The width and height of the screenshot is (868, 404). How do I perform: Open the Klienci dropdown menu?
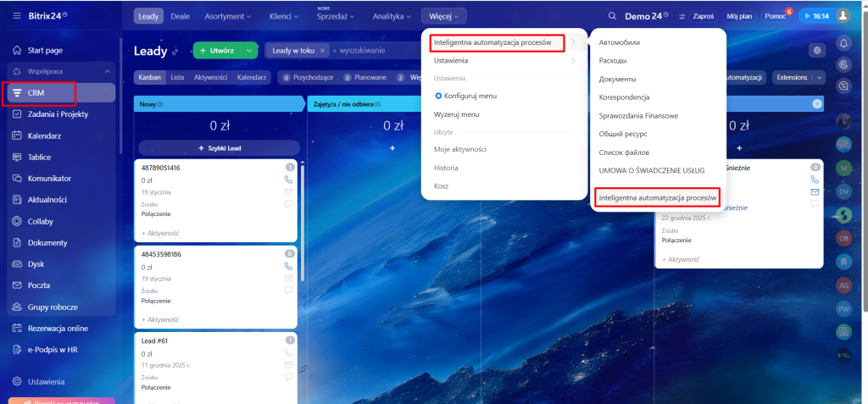pos(288,16)
